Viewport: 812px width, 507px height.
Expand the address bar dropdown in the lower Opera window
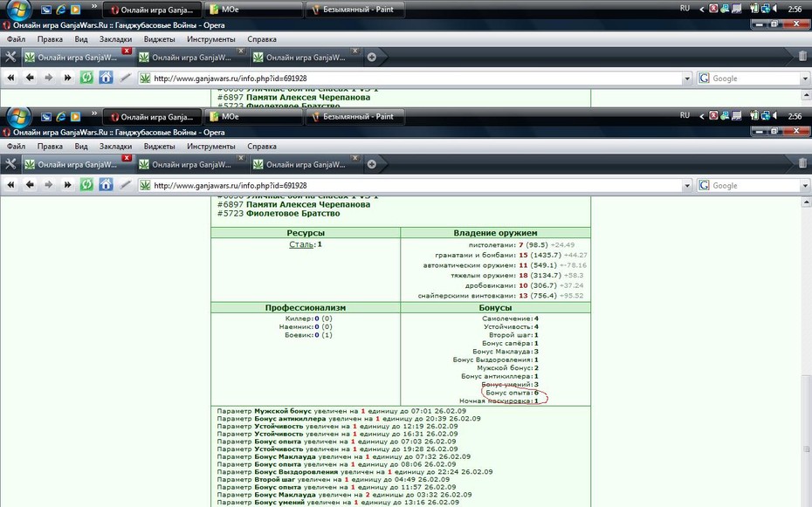pos(687,185)
